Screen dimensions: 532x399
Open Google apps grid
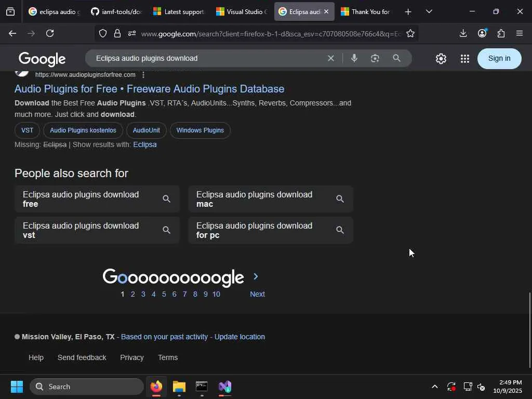(465, 59)
